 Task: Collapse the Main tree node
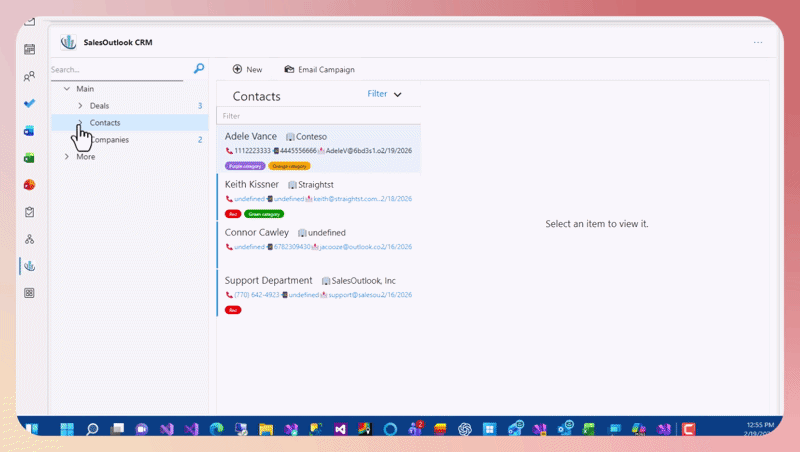pyautogui.click(x=67, y=89)
